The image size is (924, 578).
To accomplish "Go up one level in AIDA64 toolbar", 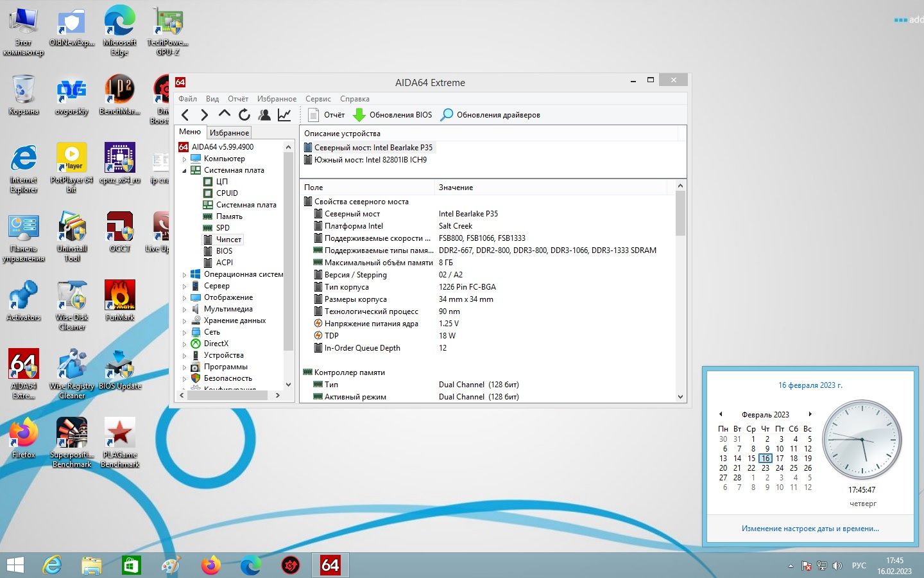I will [x=224, y=114].
